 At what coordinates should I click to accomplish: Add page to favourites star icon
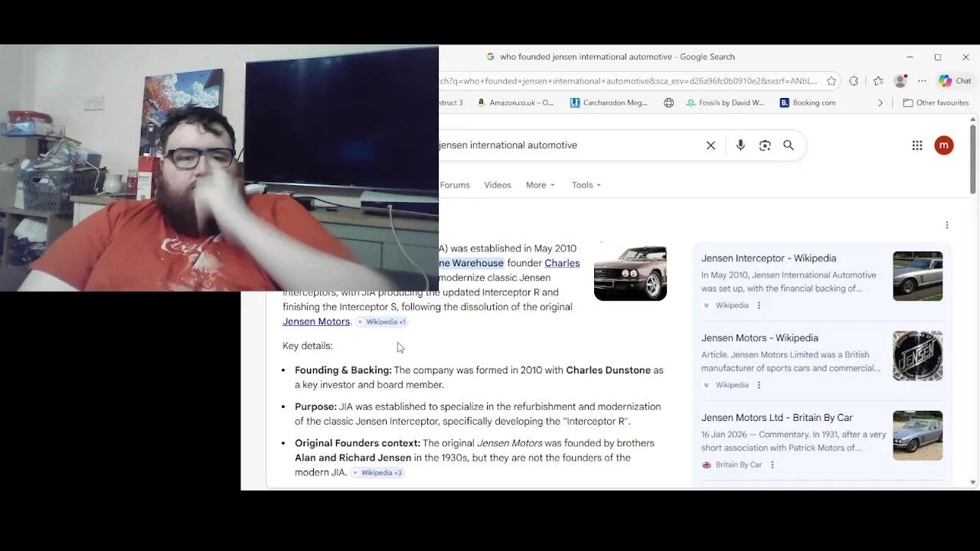click(x=831, y=80)
